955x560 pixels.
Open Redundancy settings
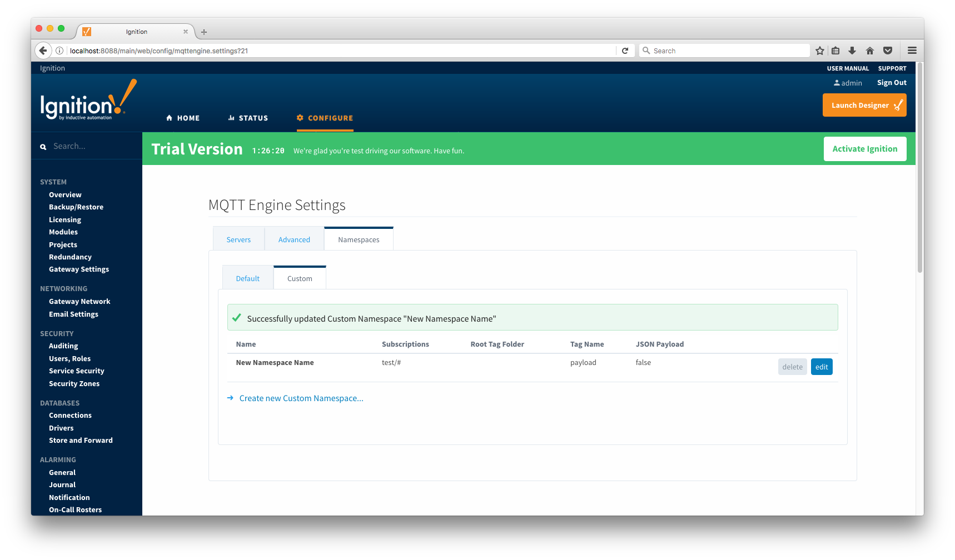point(70,257)
